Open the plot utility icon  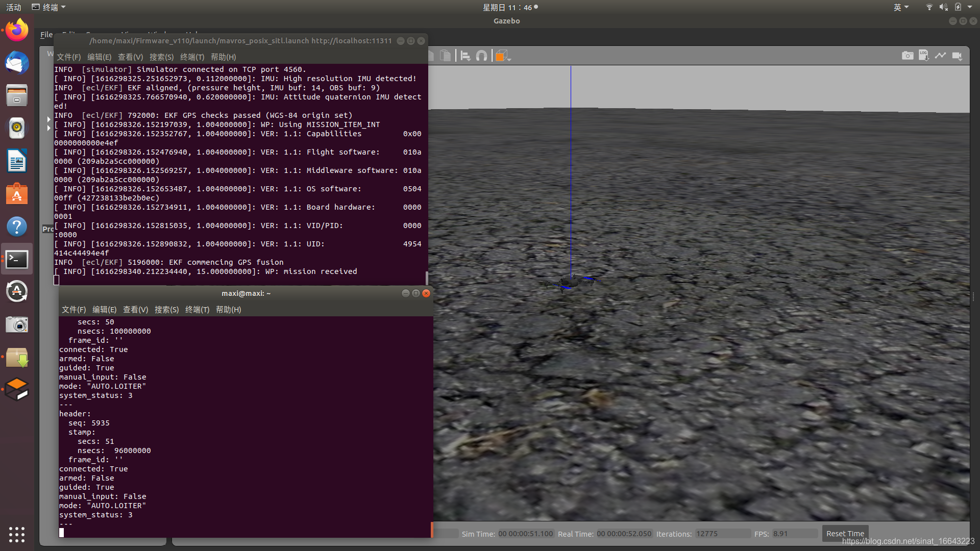(940, 56)
